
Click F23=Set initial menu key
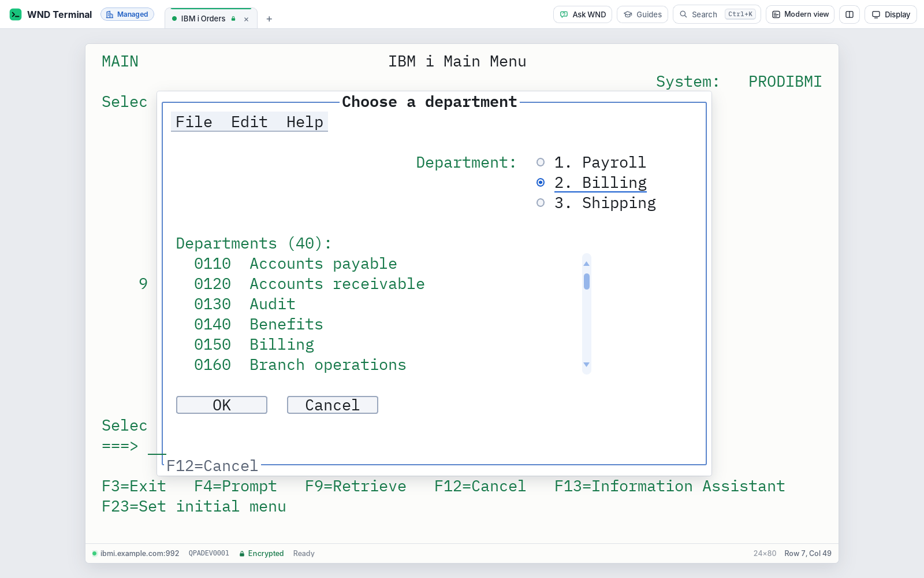point(194,506)
